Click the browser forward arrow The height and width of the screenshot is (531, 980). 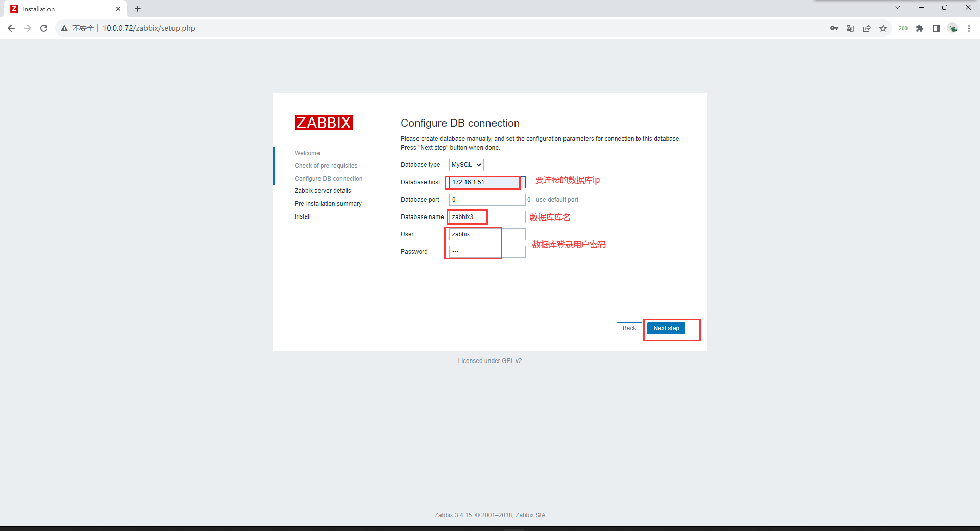(x=28, y=28)
